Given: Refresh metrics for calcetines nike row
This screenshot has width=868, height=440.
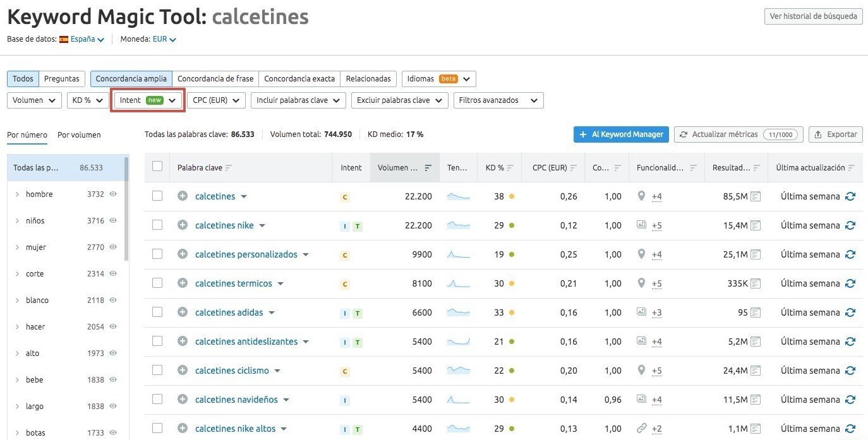Looking at the screenshot, I should [850, 225].
